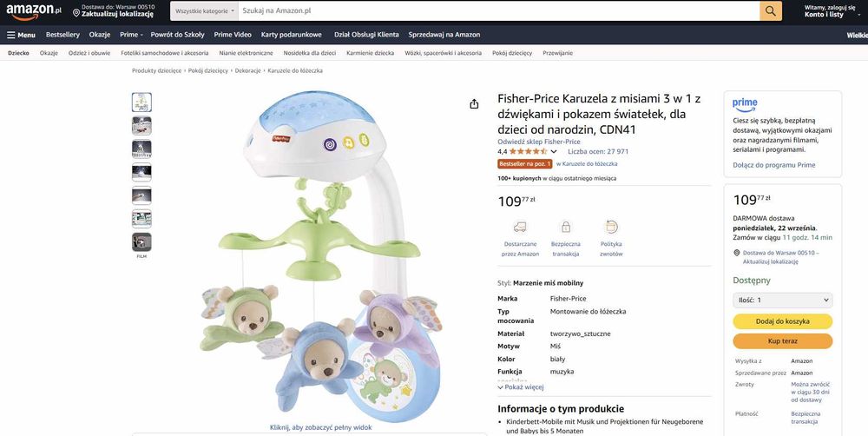Click the Amazon.pl logo
The height and width of the screenshot is (436, 868).
(x=33, y=11)
